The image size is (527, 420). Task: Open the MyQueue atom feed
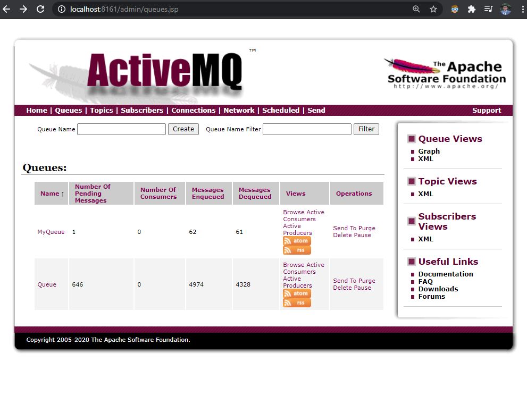point(297,241)
